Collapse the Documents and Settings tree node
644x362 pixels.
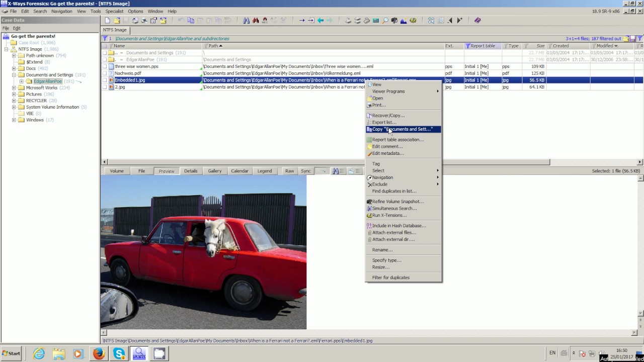coord(14,75)
